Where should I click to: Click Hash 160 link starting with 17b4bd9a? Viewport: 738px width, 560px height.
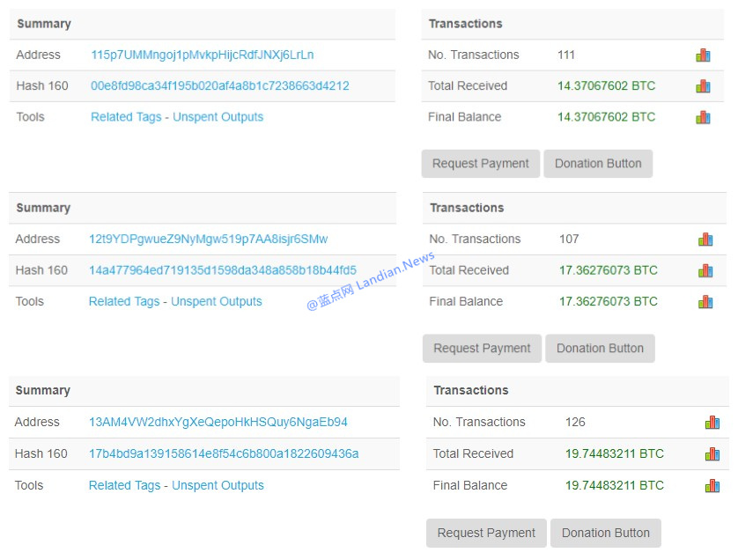click(x=223, y=454)
